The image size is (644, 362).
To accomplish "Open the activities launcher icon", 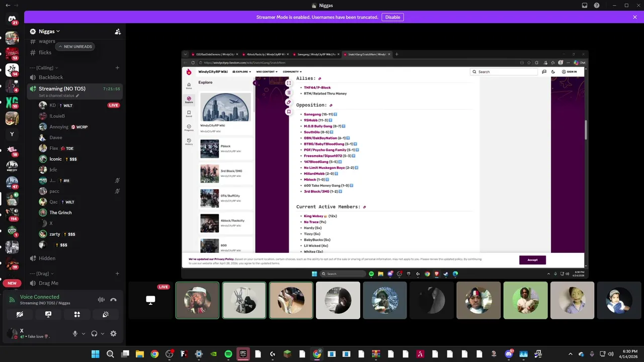I will (x=77, y=314).
